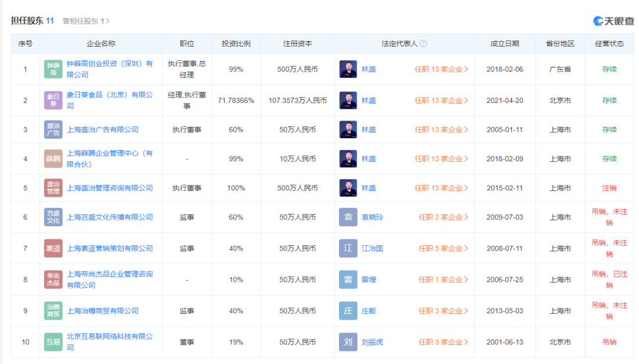Click the 雷缦 name link
Screen dimensions: 639x364
369,279
